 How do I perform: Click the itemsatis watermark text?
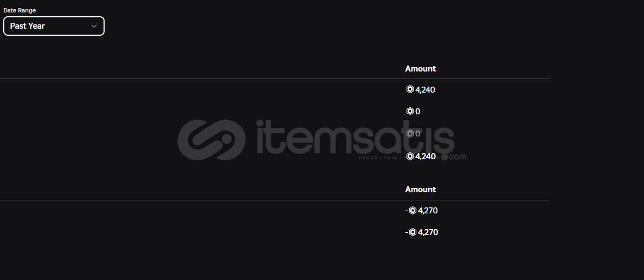pyautogui.click(x=356, y=137)
